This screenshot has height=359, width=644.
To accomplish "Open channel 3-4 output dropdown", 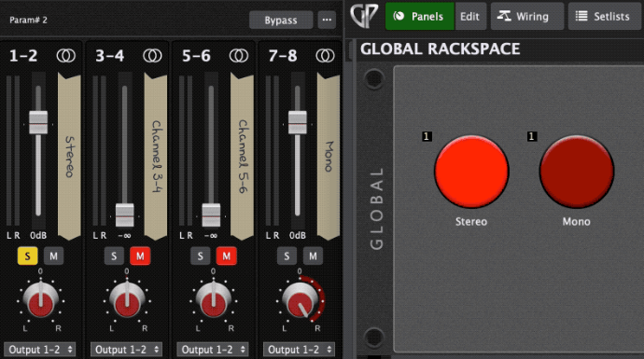I will click(126, 350).
